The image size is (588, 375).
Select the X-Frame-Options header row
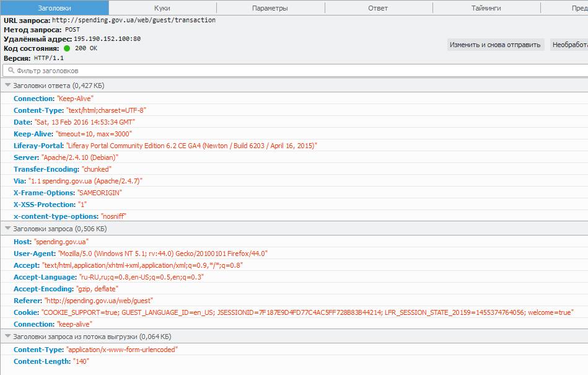point(68,193)
